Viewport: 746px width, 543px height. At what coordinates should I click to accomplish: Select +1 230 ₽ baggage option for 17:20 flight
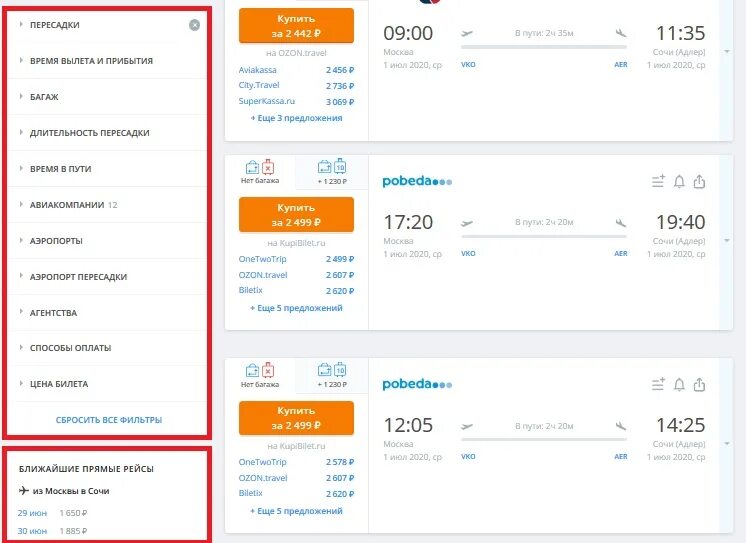pos(332,172)
